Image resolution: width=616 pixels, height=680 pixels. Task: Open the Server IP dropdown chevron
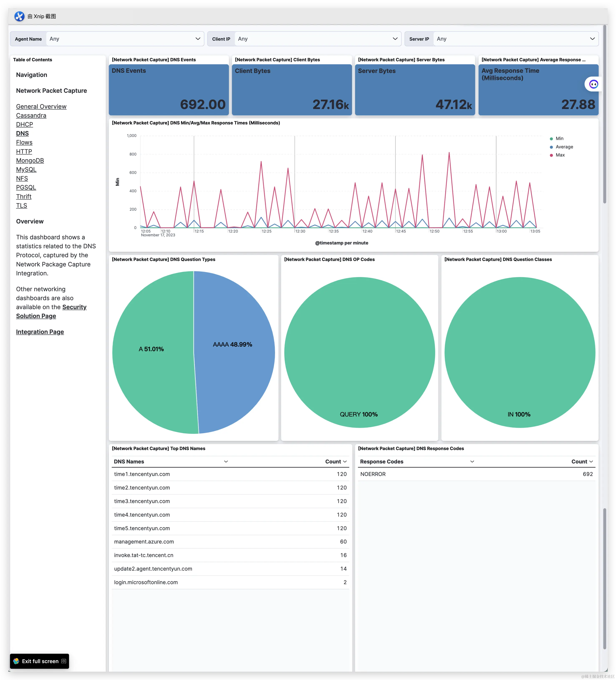coord(592,39)
